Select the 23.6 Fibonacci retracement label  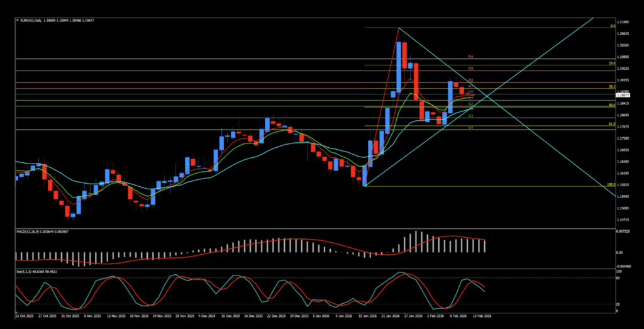tap(611, 64)
